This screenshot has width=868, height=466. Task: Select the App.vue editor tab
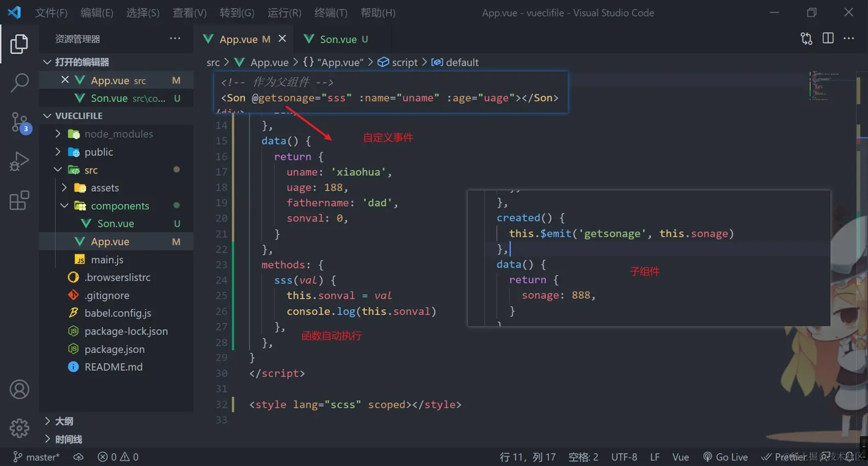coord(245,39)
